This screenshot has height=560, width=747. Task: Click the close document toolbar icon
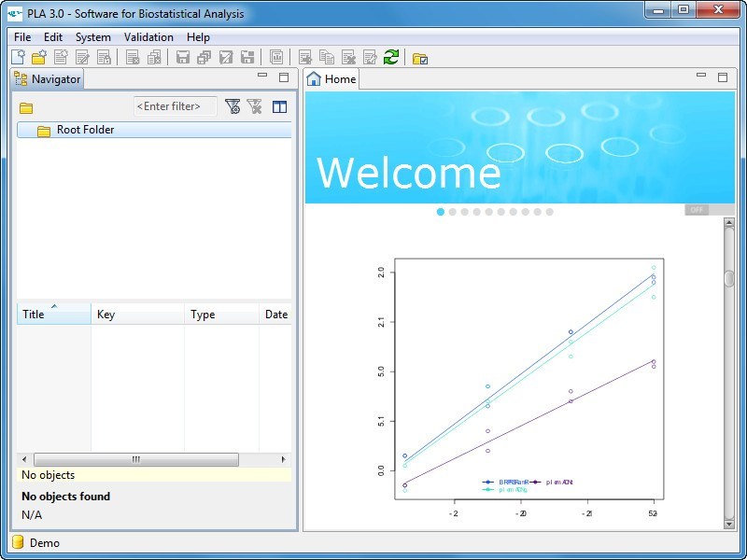pyautogui.click(x=133, y=57)
